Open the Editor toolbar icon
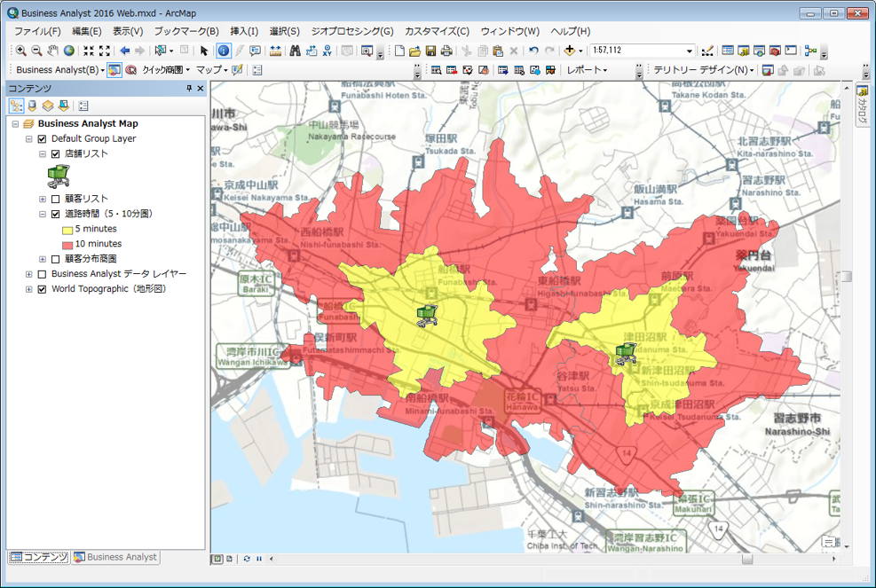Viewport: 876px width, 588px height. click(707, 51)
